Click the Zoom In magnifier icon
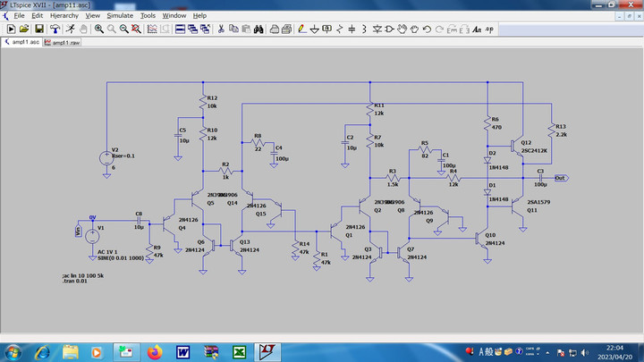The height and width of the screenshot is (362, 644). point(98,29)
